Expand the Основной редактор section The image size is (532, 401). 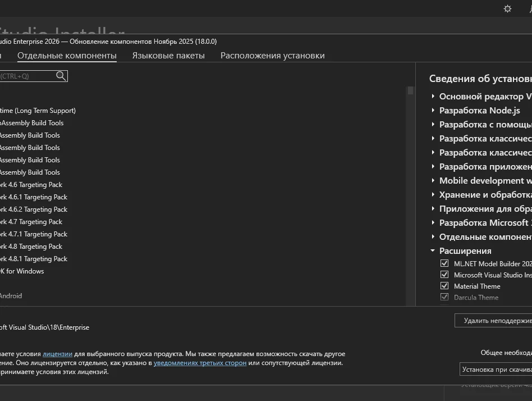click(433, 97)
